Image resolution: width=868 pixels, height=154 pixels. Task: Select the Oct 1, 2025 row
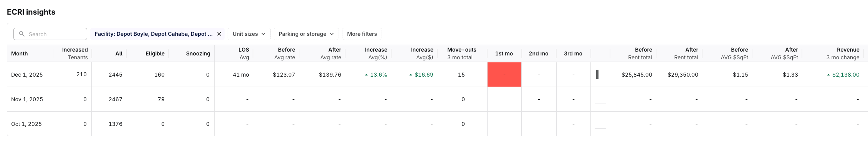[x=26, y=124]
